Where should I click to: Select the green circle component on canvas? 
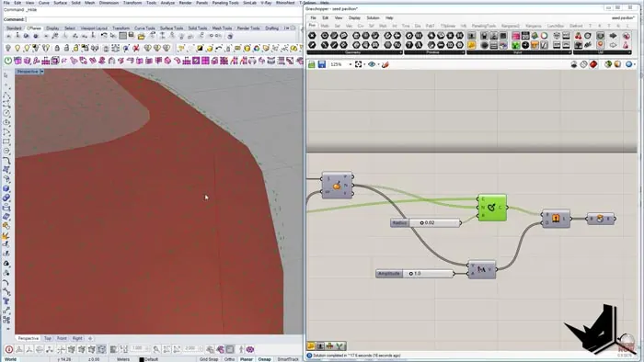click(492, 208)
